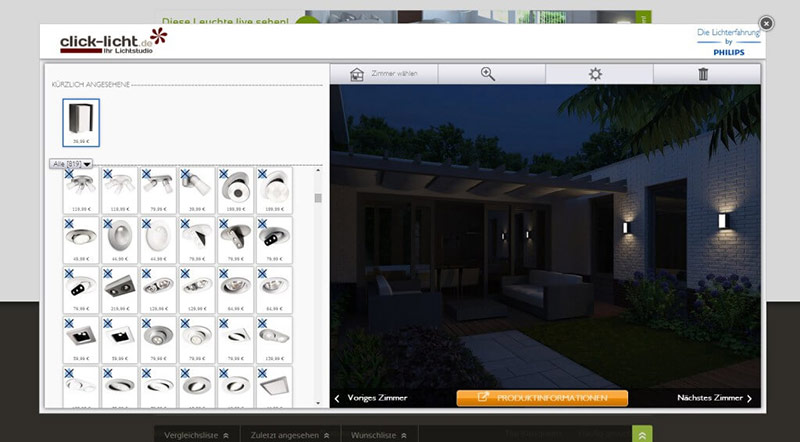Click the orange Produktinformationen button
The image size is (800, 442).
point(543,398)
